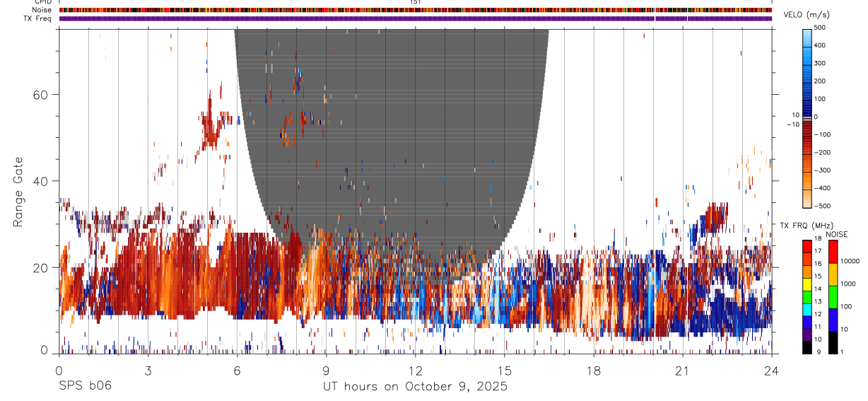The height and width of the screenshot is (401, 868).
Task: Click the light blue top of velocity colorbar
Action: 808,39
